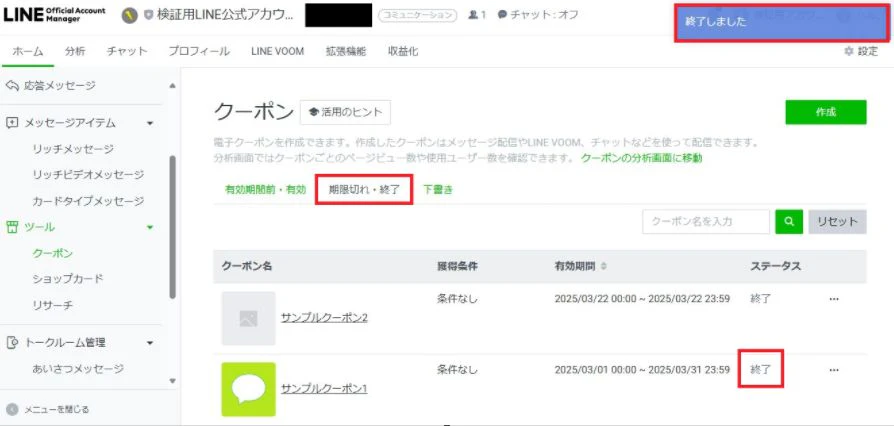Close the menu with メニューを閉じる

click(x=48, y=409)
